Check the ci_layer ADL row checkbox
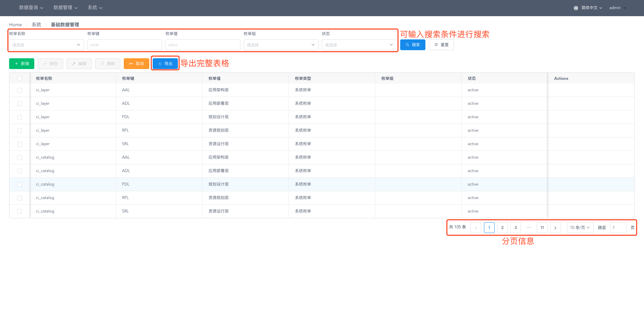Viewport: 644px width, 328px height. [20, 104]
